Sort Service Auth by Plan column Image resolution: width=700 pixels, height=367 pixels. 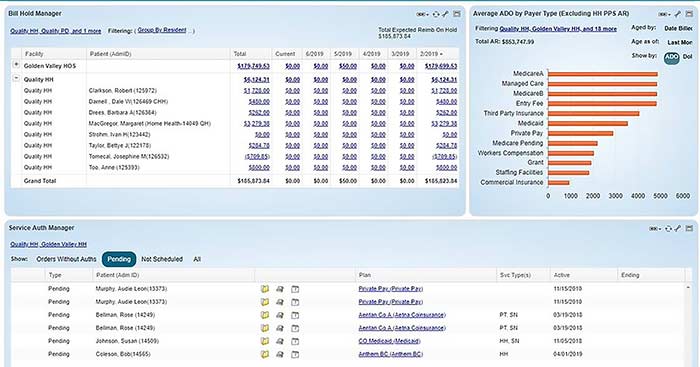(426, 275)
